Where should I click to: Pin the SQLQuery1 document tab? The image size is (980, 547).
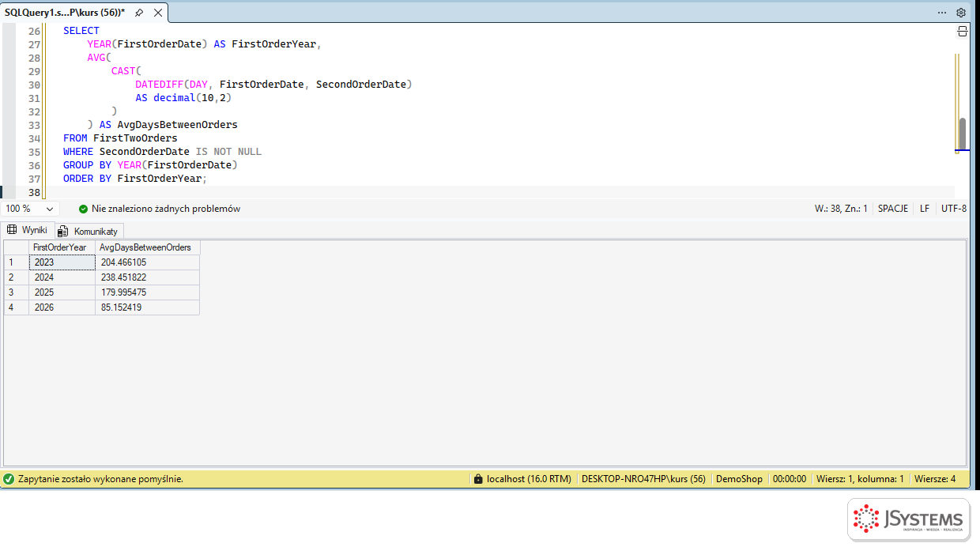click(139, 13)
